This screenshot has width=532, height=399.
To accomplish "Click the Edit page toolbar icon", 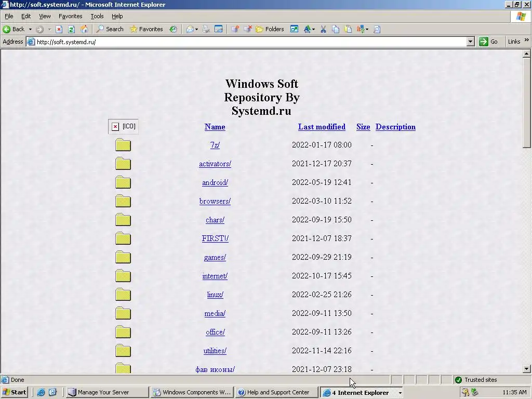I will pyautogui.click(x=219, y=29).
